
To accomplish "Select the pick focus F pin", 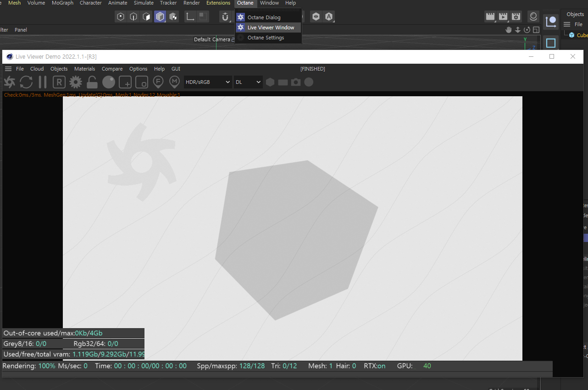I will point(158,82).
